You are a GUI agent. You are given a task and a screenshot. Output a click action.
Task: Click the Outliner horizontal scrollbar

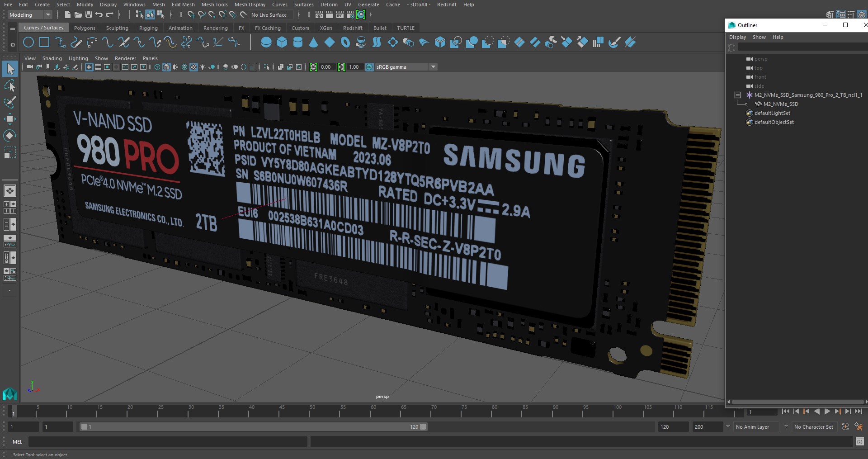tap(797, 402)
